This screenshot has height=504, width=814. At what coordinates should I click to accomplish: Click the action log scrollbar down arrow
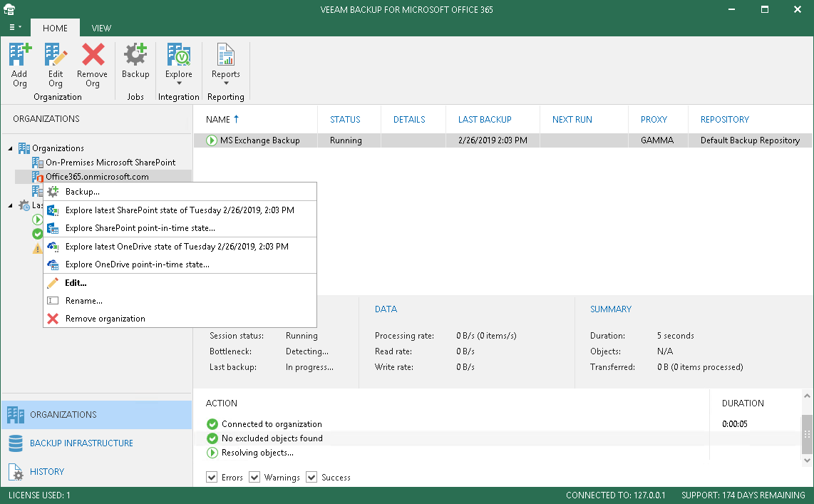click(807, 461)
